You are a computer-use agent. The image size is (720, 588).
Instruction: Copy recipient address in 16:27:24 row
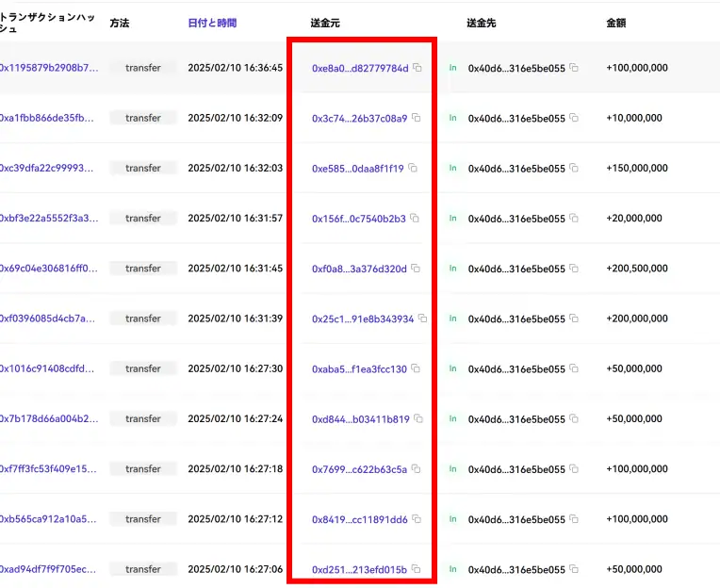574,418
